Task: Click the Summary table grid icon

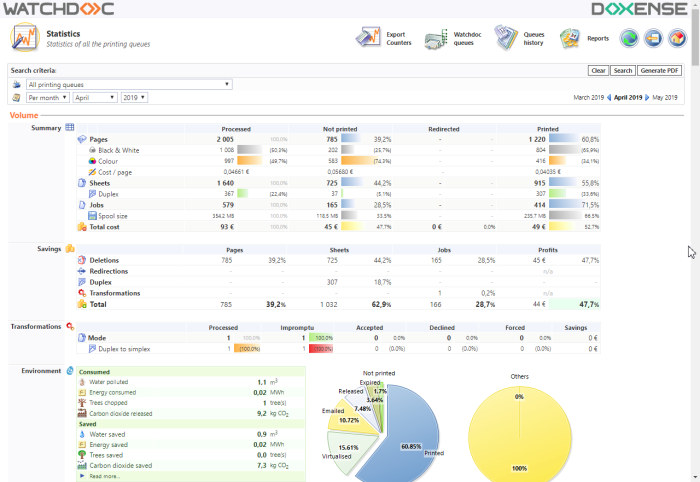Action: (x=70, y=128)
